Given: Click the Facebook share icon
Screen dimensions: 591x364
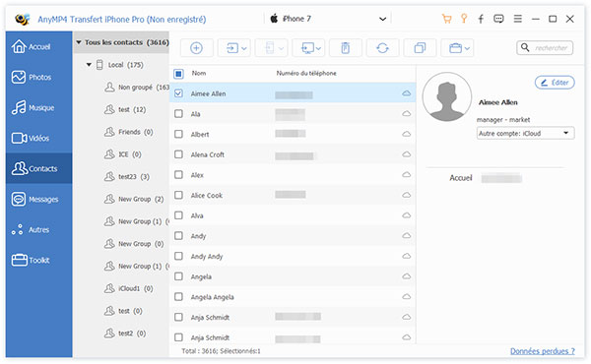Looking at the screenshot, I should (481, 19).
